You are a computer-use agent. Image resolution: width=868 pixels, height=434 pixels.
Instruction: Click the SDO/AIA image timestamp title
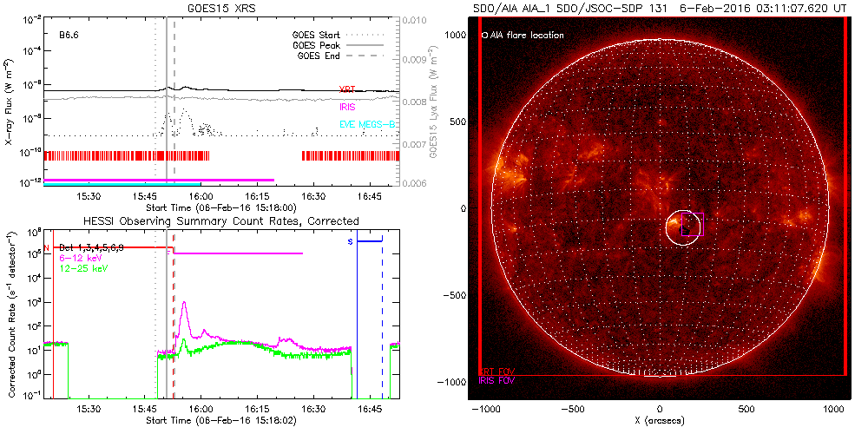[x=660, y=8]
